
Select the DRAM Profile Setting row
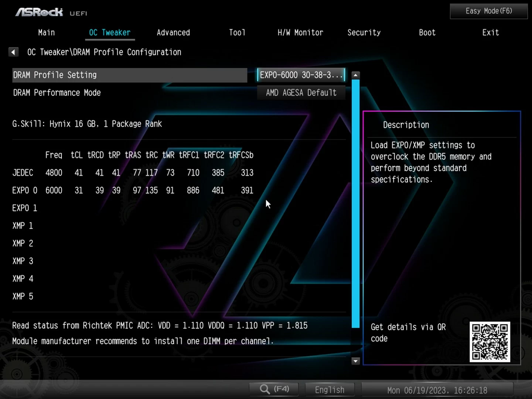129,75
